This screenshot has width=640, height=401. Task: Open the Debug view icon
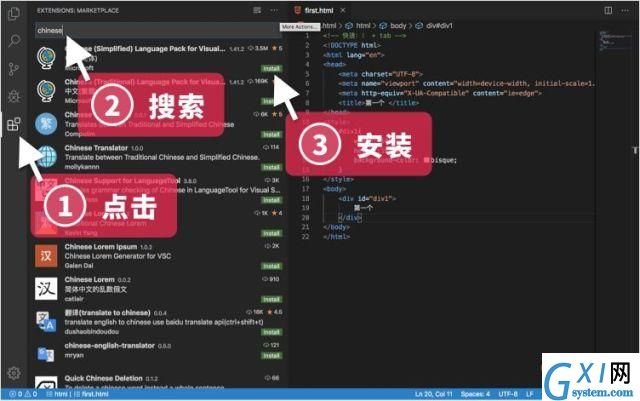[14, 96]
